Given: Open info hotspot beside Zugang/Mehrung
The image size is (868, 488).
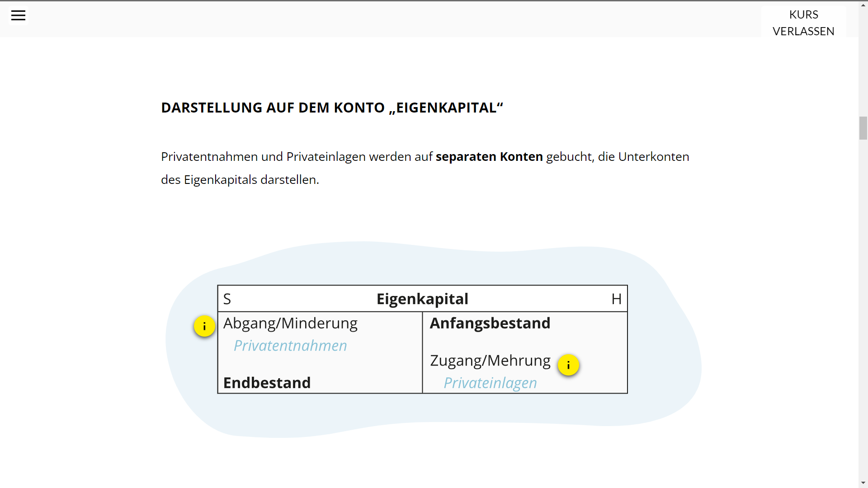Looking at the screenshot, I should (568, 365).
